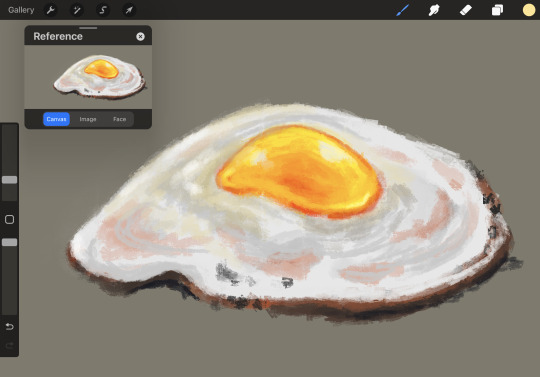Open the Layers panel icon

tap(497, 10)
